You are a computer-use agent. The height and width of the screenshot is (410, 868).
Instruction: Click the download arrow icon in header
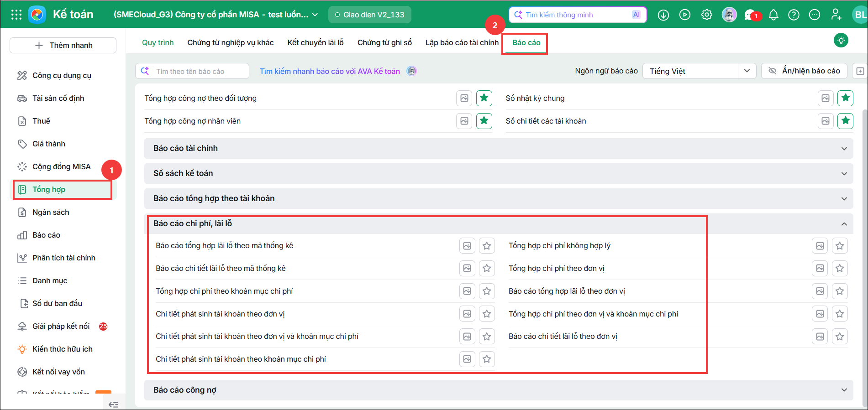tap(663, 15)
